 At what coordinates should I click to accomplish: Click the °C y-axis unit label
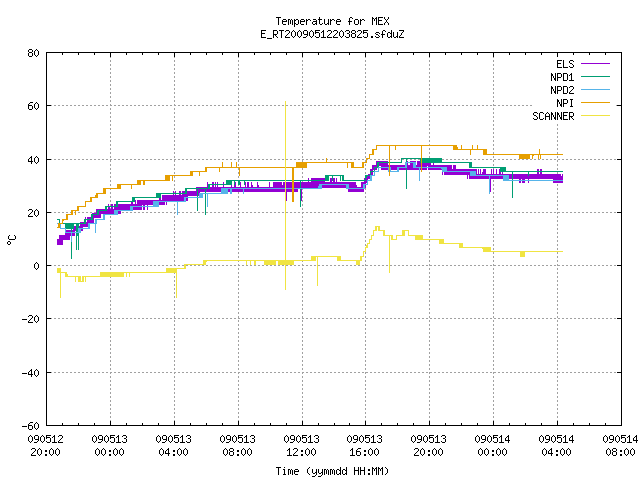click(x=11, y=240)
